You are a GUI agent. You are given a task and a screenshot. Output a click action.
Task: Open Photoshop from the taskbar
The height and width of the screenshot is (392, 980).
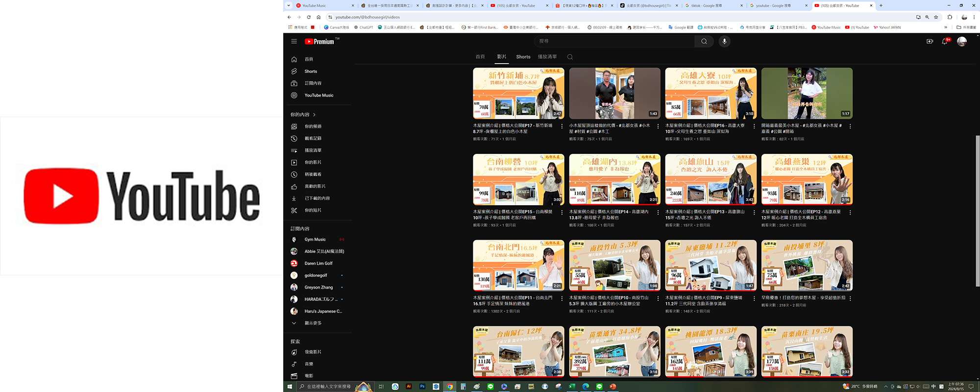(422, 387)
